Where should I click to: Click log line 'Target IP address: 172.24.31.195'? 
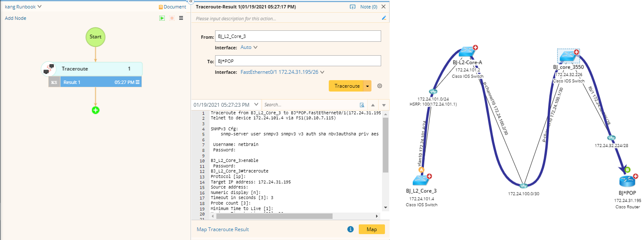[251, 182]
